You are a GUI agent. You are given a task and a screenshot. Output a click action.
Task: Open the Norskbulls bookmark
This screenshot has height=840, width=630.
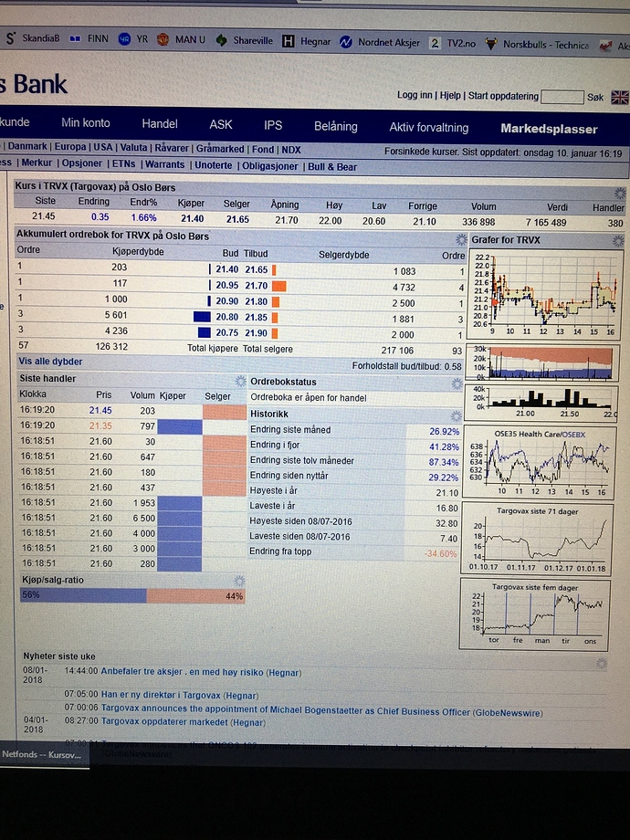click(537, 45)
